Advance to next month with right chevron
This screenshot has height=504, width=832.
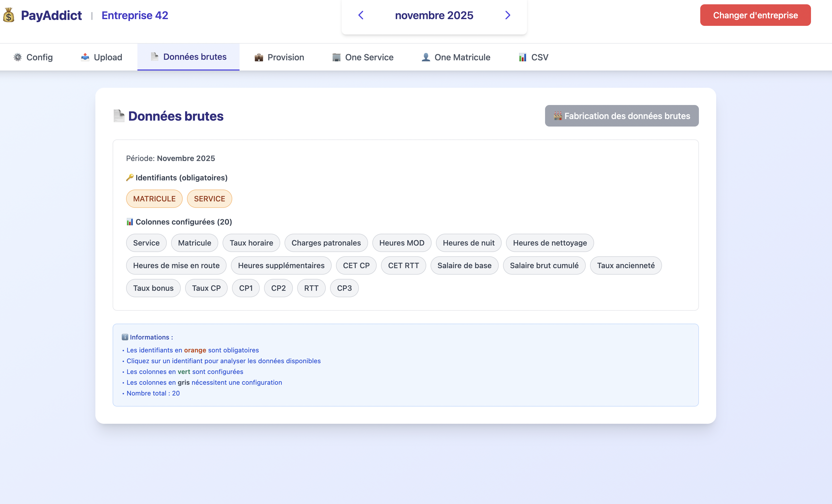[508, 15]
